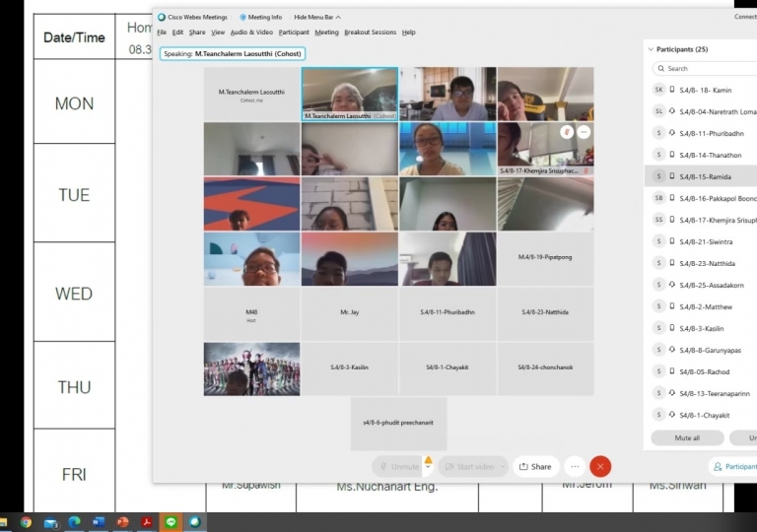Click the Start video button
Screen dimensions: 757x532
(468, 466)
